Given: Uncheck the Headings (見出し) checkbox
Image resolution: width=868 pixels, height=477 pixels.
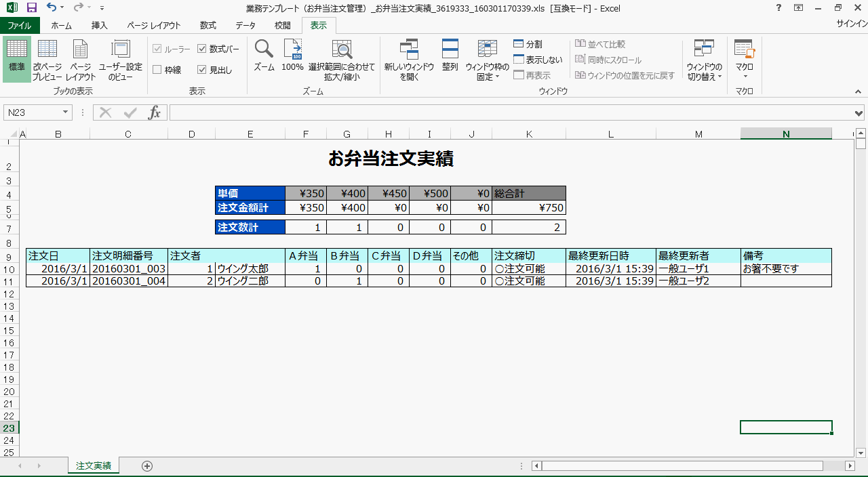Looking at the screenshot, I should tap(202, 70).
